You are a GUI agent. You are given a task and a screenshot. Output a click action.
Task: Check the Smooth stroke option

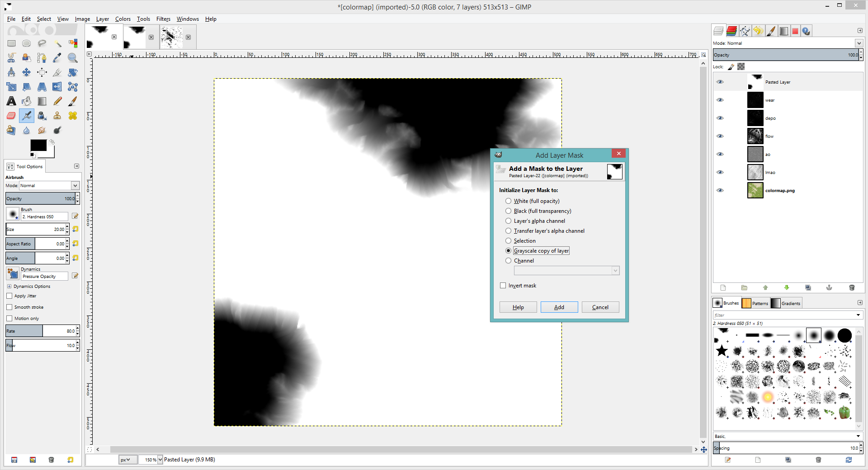(9, 307)
